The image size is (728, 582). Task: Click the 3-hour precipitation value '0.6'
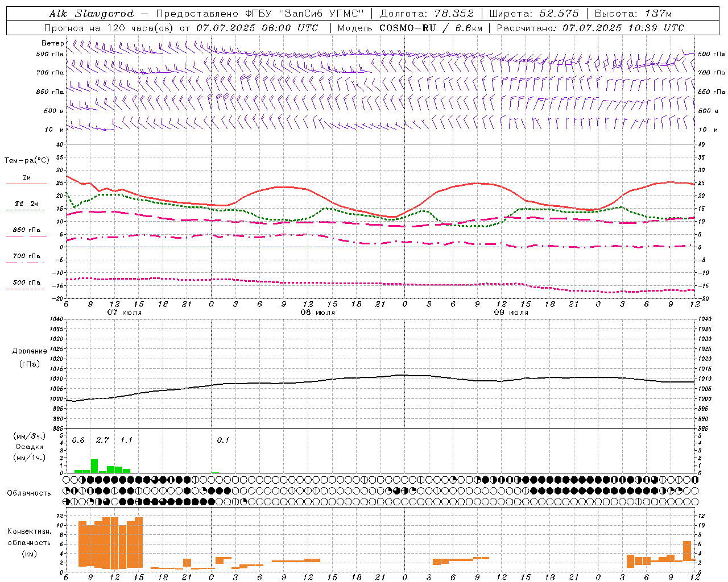78,440
